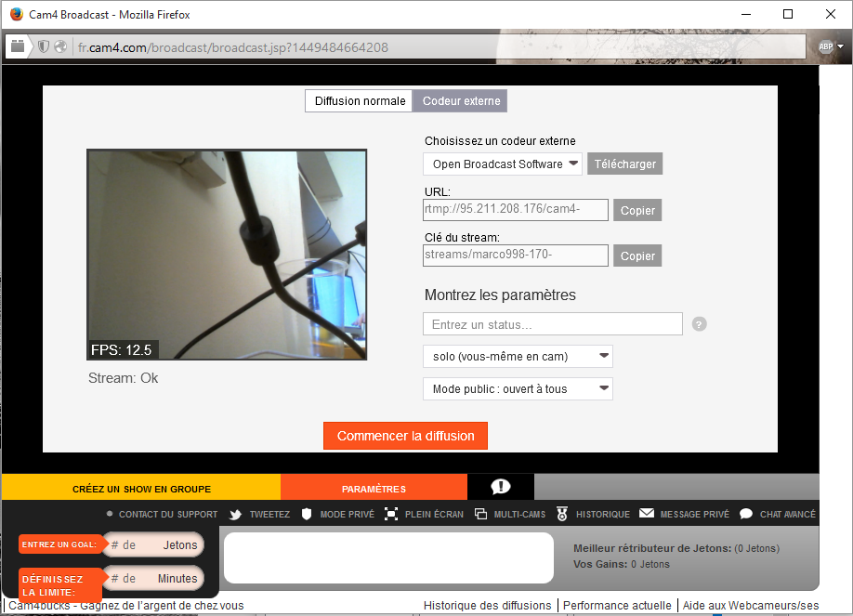Viewport: 853px width, 616px height.
Task: Click the Entrez un status input field
Action: tap(553, 324)
